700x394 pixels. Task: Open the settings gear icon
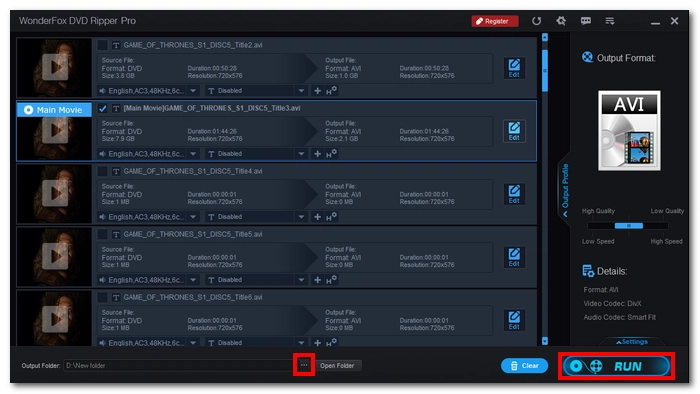[x=561, y=21]
